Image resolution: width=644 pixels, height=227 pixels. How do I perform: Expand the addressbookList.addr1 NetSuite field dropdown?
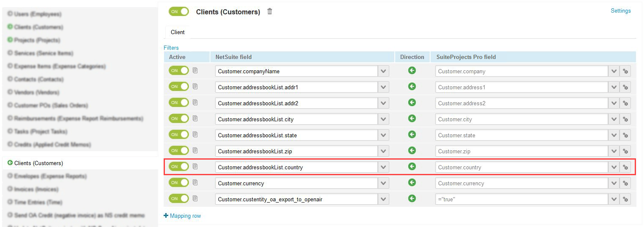[383, 87]
